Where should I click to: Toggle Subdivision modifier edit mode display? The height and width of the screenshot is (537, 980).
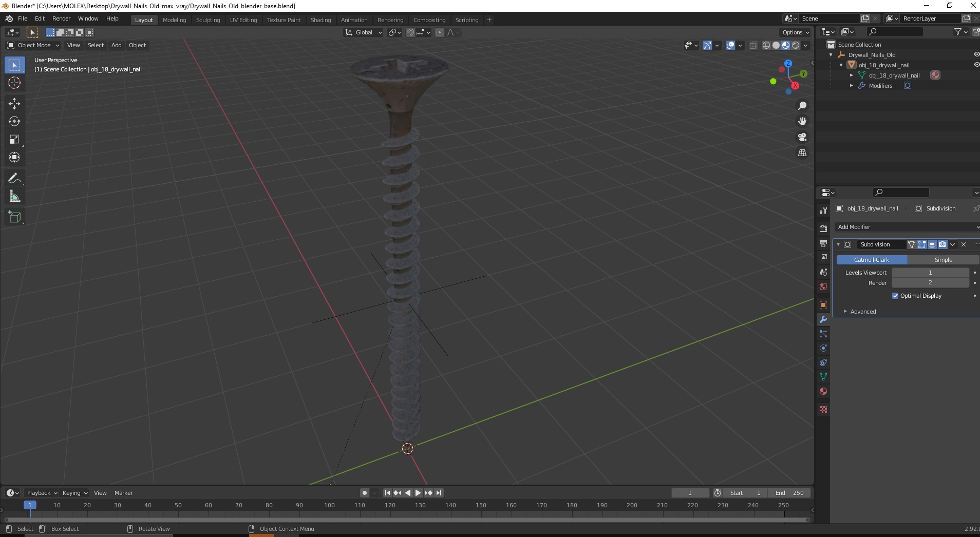click(x=922, y=244)
